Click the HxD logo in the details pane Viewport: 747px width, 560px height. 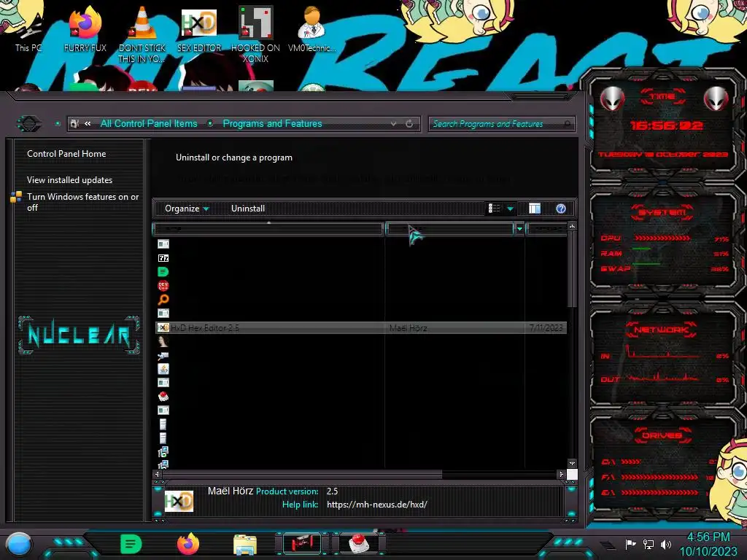(179, 501)
